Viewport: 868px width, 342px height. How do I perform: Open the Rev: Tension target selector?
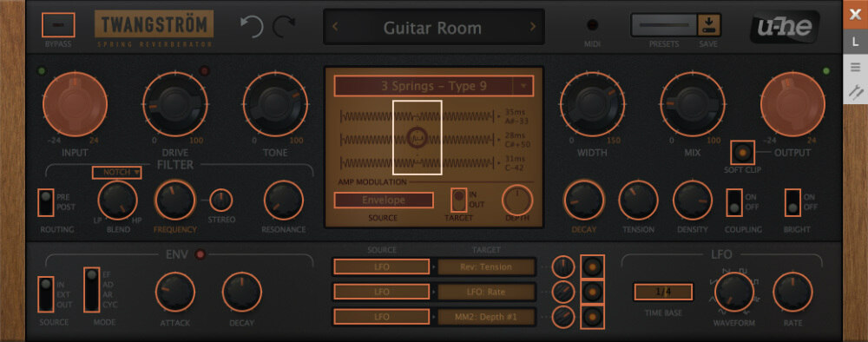point(486,266)
